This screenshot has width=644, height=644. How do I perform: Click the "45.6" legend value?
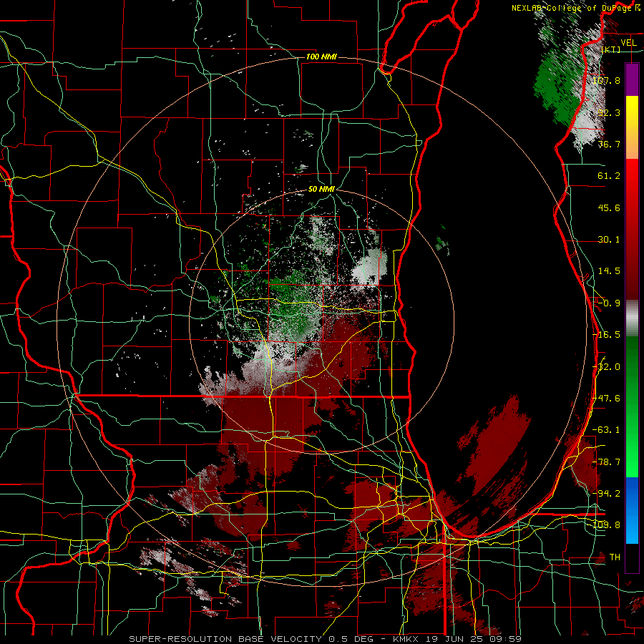[609, 208]
